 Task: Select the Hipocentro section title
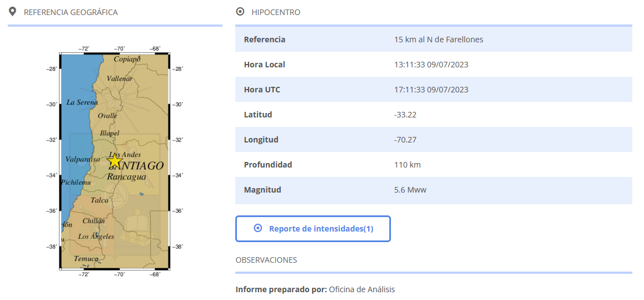(x=276, y=12)
